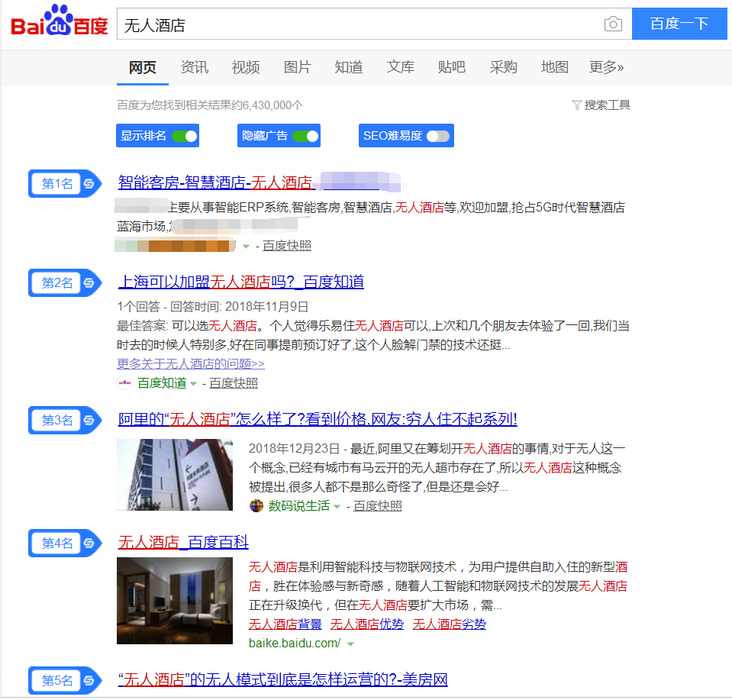The height and width of the screenshot is (700, 732).
Task: Expand dropdown arrow next to 数码说生活
Action: pyautogui.click(x=337, y=507)
